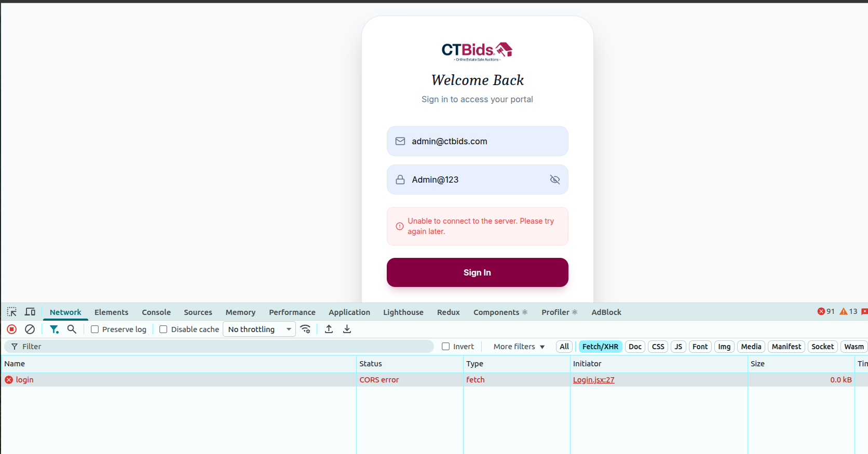Filter requests by Media type
The width and height of the screenshot is (868, 454).
751,347
